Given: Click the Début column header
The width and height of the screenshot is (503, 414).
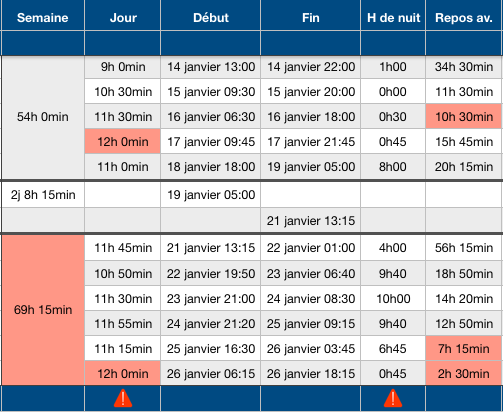Looking at the screenshot, I should coord(211,18).
